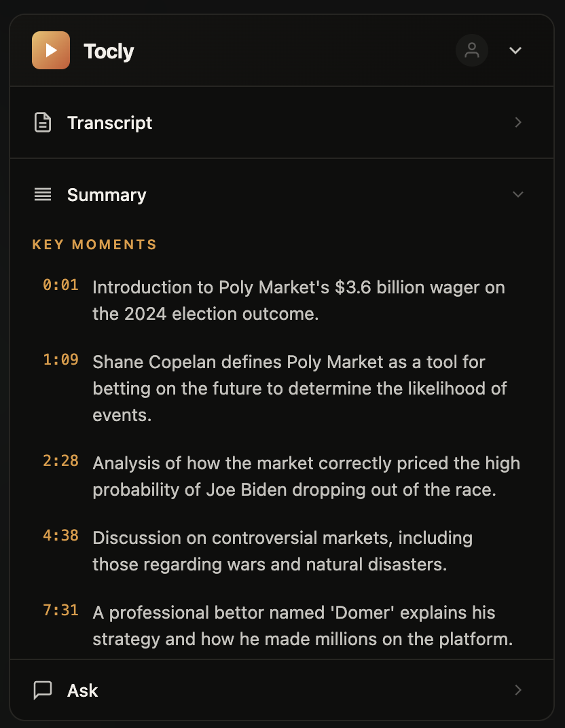Screen dimensions: 565x728
Task: Click the Ask chat bubble icon
Action: tap(43, 691)
